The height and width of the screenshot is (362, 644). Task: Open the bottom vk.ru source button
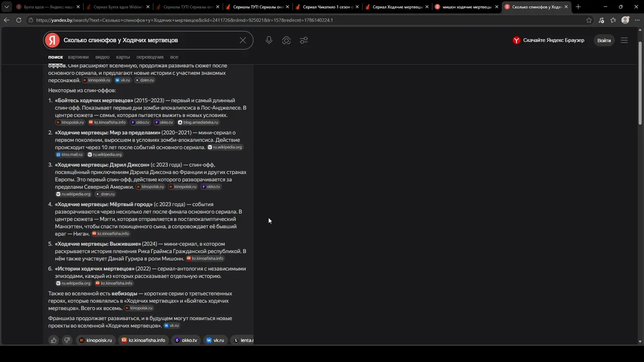pos(215,340)
